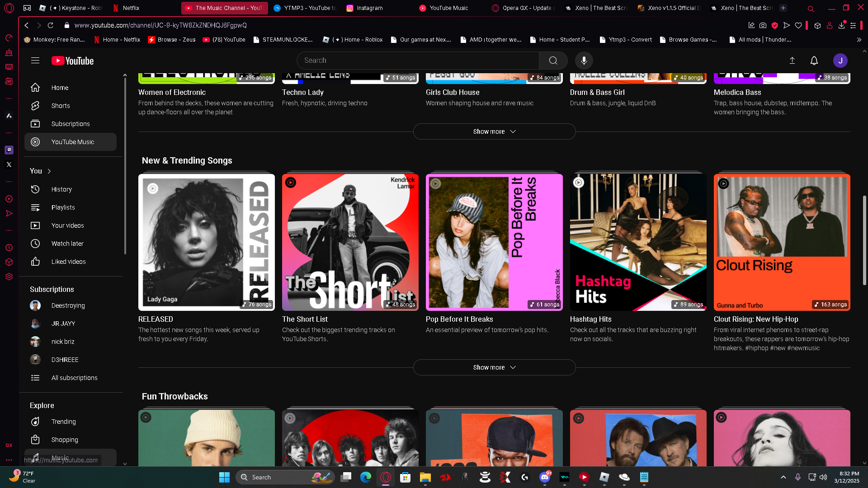Open the Drum & Bass Girl playlist title

coord(597,92)
